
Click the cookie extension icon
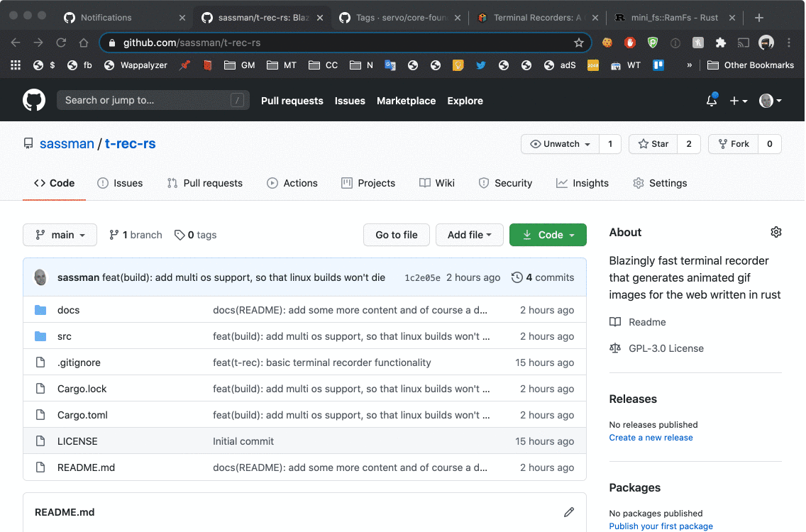[607, 43]
